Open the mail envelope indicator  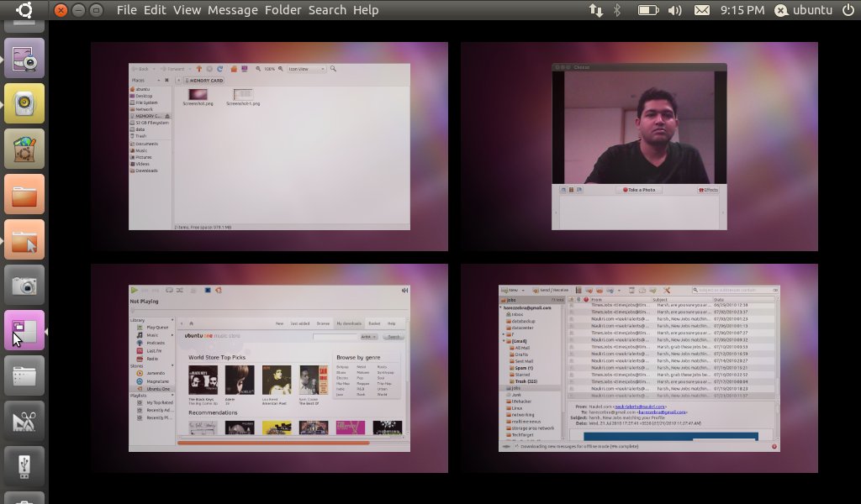[x=701, y=10]
